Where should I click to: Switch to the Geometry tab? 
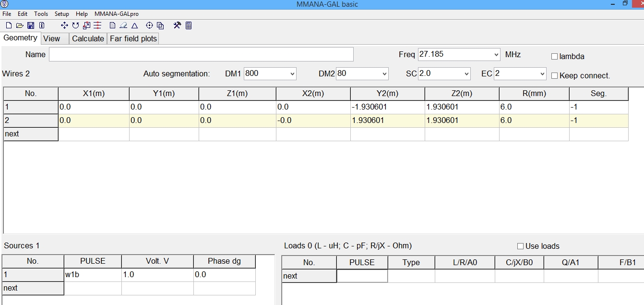20,38
